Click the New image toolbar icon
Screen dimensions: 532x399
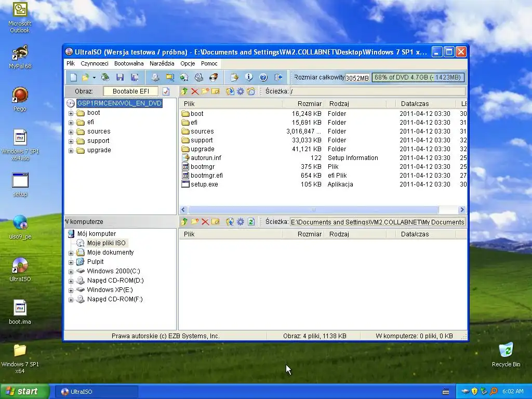click(73, 77)
